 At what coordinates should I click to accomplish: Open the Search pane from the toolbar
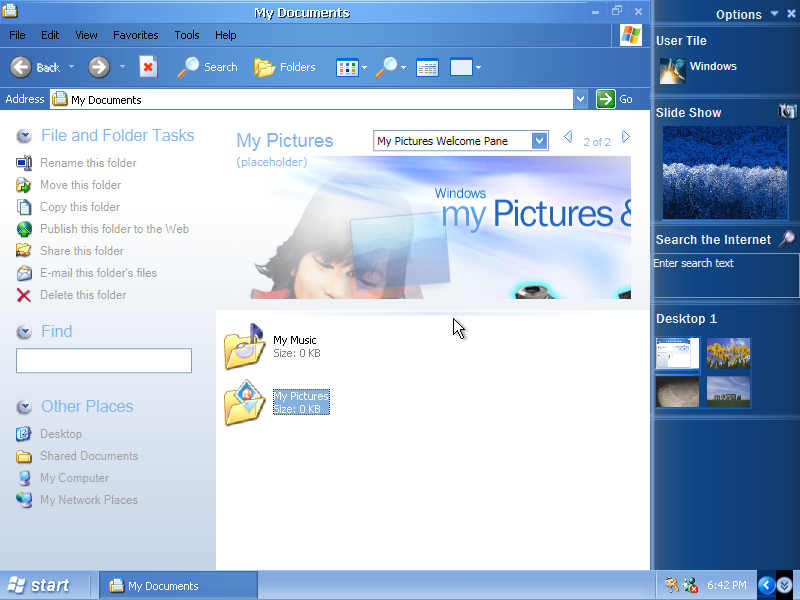208,67
